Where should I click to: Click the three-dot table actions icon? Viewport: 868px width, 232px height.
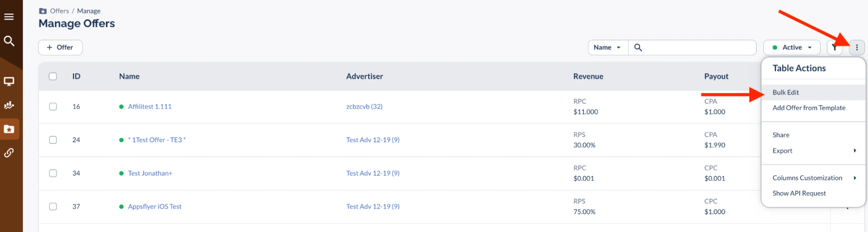coord(857,48)
